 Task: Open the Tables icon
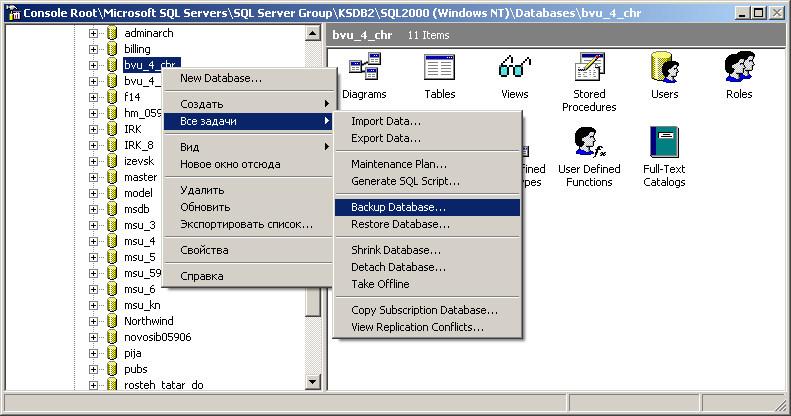point(439,67)
